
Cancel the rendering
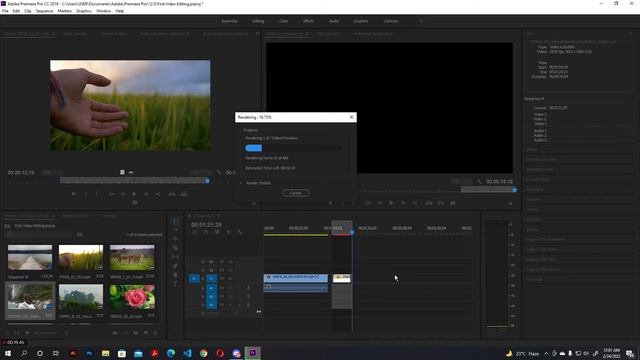(296, 193)
